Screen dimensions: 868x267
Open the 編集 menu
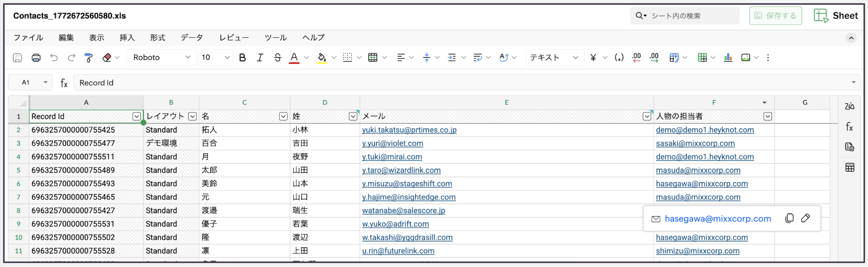(x=66, y=38)
